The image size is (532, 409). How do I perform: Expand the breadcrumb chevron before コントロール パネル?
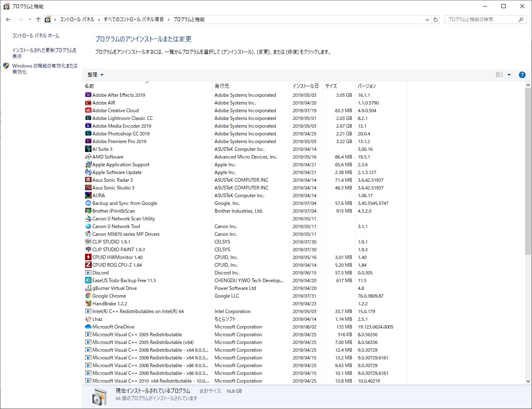(55, 20)
